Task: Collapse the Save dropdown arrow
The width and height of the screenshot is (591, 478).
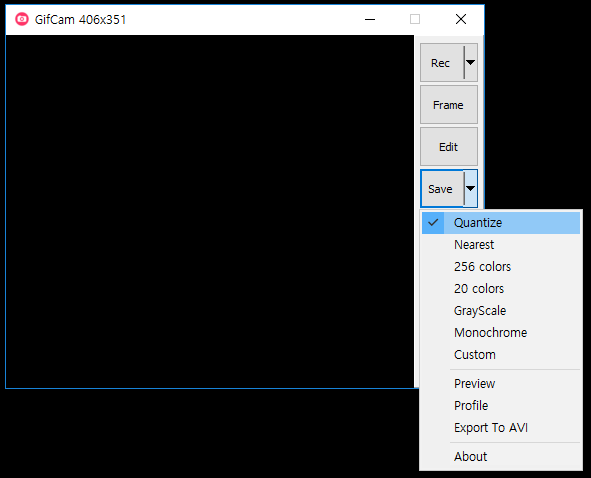Action: (470, 188)
